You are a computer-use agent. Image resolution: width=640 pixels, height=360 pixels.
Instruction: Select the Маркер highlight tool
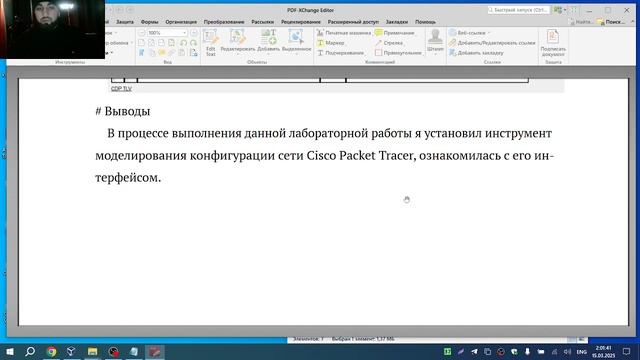click(331, 42)
